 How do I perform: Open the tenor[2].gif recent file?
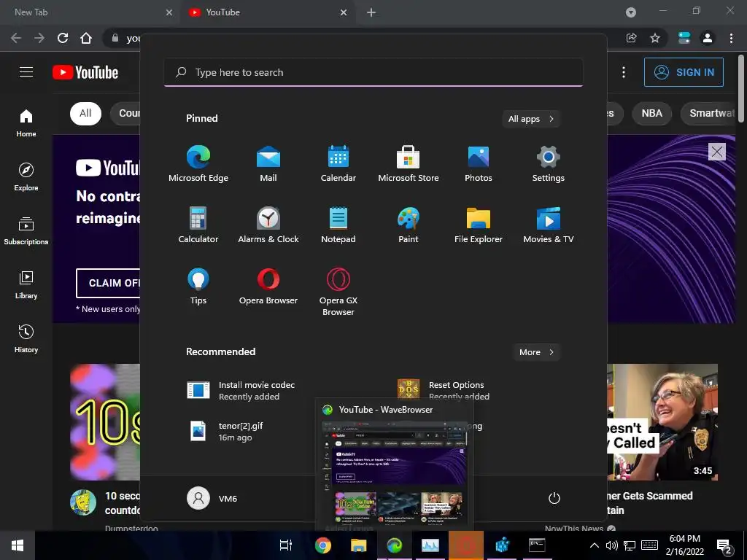click(225, 432)
